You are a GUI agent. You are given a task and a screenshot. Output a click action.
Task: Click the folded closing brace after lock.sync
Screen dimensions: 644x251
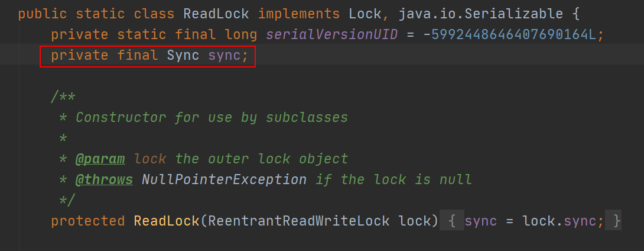[616, 221]
